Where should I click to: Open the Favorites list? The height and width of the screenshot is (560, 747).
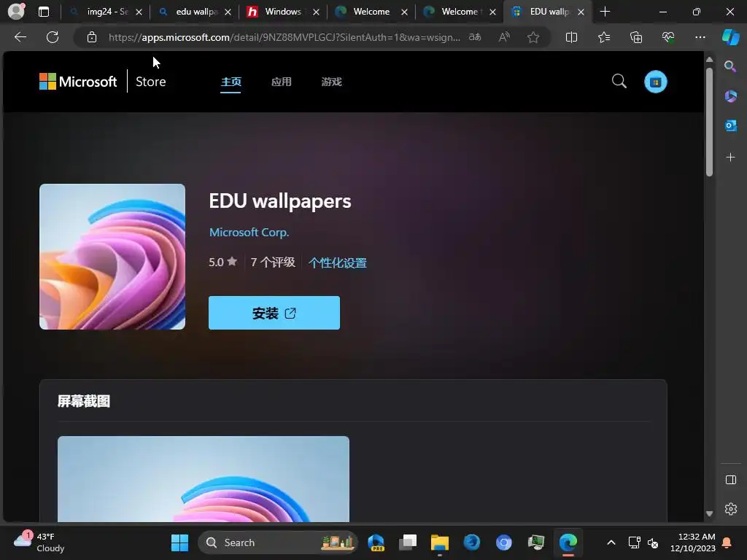tap(604, 37)
